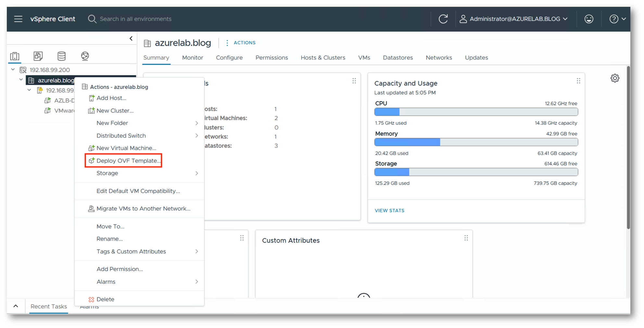
Task: Expand the Recent Tasks bottom panel
Action: click(x=16, y=306)
